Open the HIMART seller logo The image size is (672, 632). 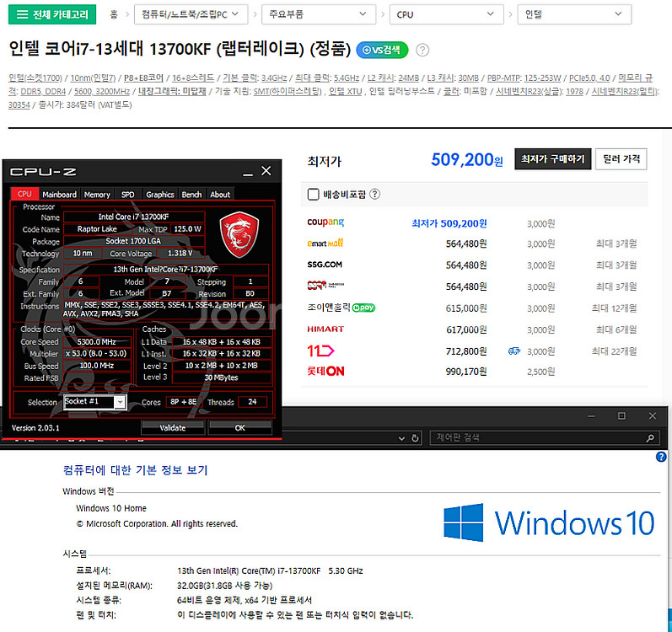[x=325, y=329]
